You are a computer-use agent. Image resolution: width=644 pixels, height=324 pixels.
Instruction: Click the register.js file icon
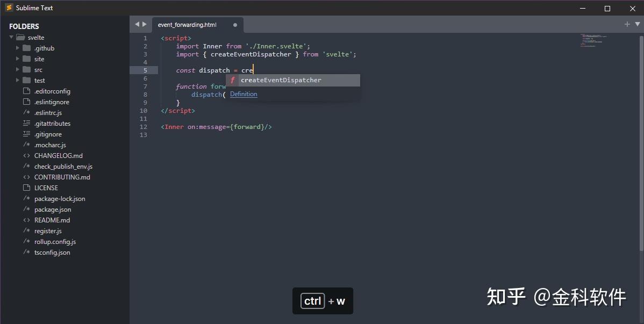[27, 231]
